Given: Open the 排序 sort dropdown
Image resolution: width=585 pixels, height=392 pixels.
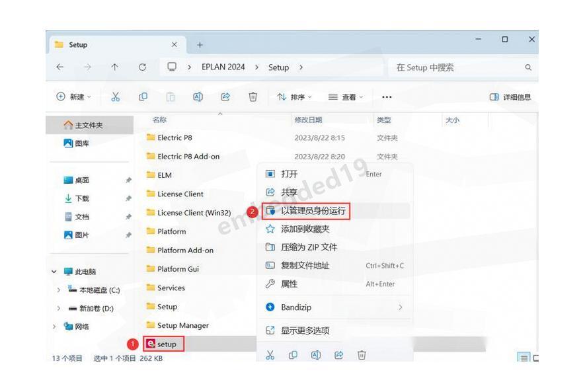Looking at the screenshot, I should (294, 97).
